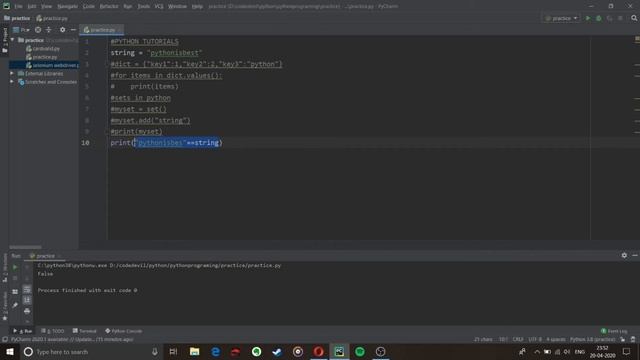This screenshot has width=640, height=360.
Task: Toggle soft-wrap in Run console
Action: coord(27,289)
